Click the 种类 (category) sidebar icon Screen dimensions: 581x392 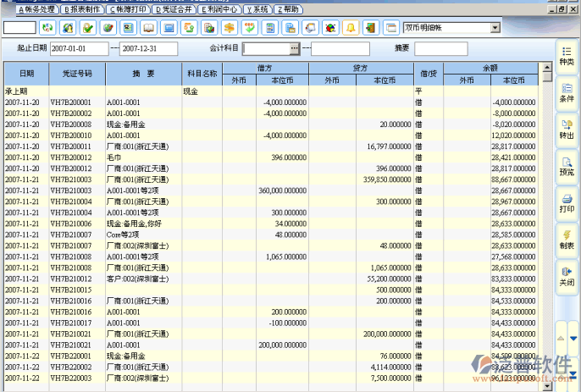click(567, 56)
